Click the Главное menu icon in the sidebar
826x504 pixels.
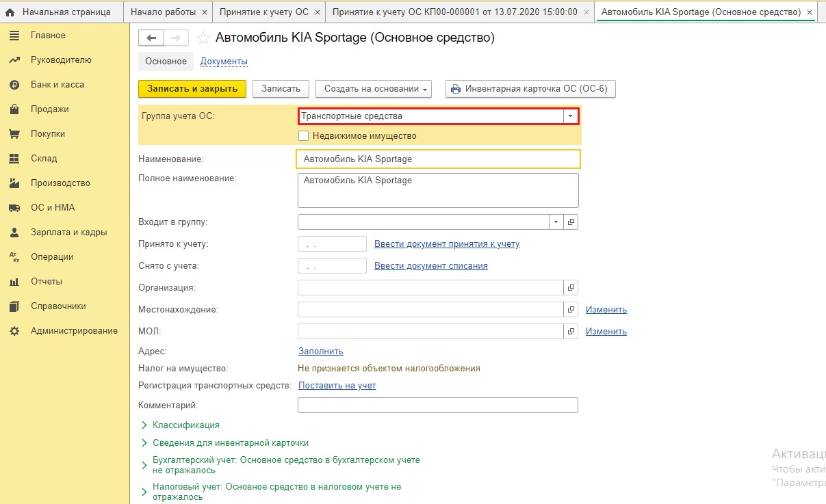pyautogui.click(x=14, y=36)
